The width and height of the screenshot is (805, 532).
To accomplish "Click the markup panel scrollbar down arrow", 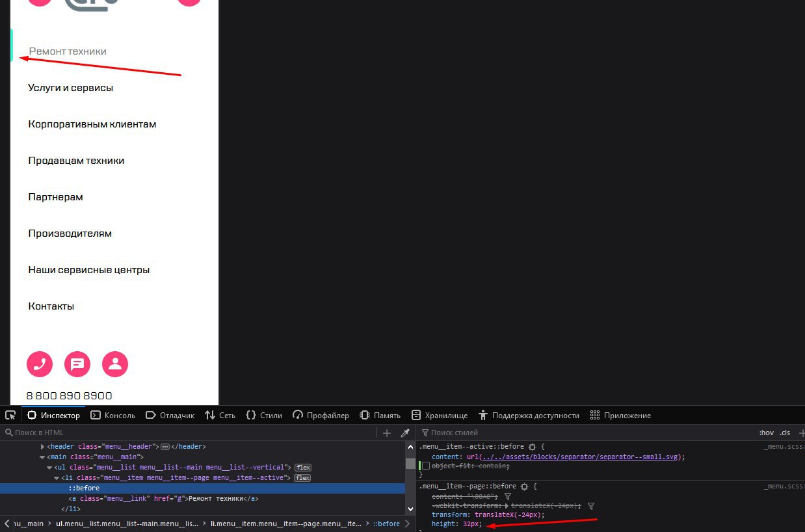I will 410,509.
